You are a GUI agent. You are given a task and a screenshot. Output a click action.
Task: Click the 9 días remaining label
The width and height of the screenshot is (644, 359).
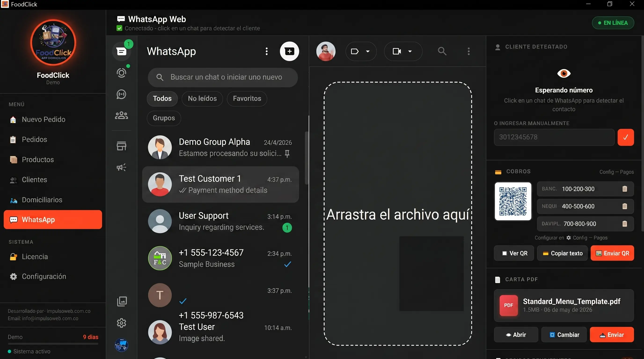click(91, 337)
